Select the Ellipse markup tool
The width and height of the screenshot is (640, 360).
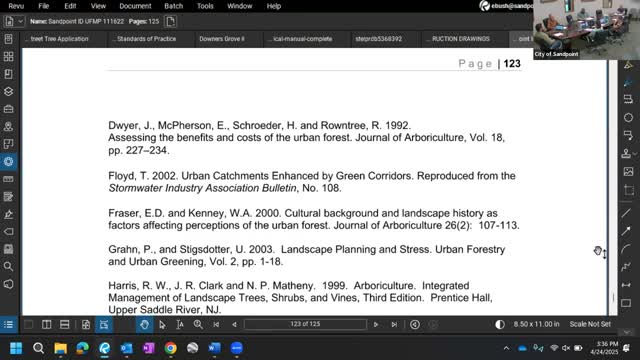(x=628, y=118)
